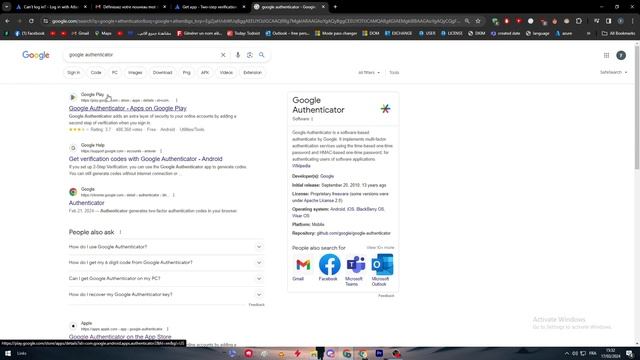Viewport: 640px width, 360px height.
Task: Expand 'Can I get Google Authenticator on my PC?'
Action: (x=166, y=278)
